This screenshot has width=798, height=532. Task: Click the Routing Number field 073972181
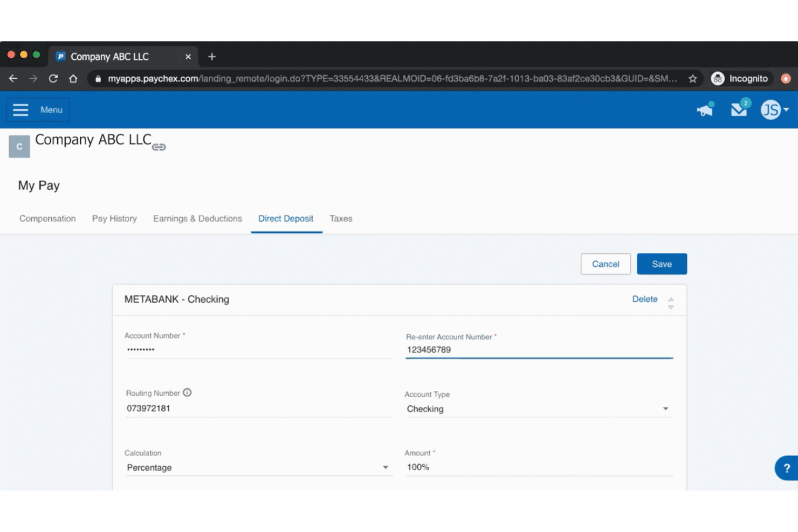(x=259, y=409)
